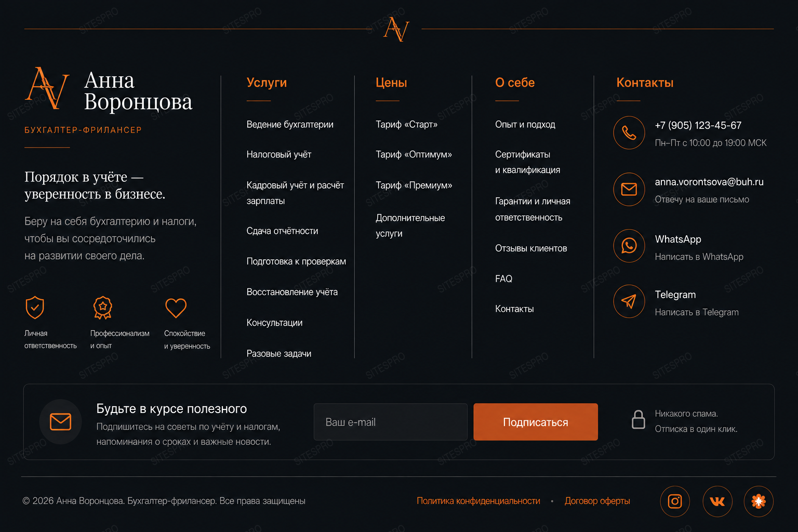
Task: Open the FAQ link
Action: [503, 279]
